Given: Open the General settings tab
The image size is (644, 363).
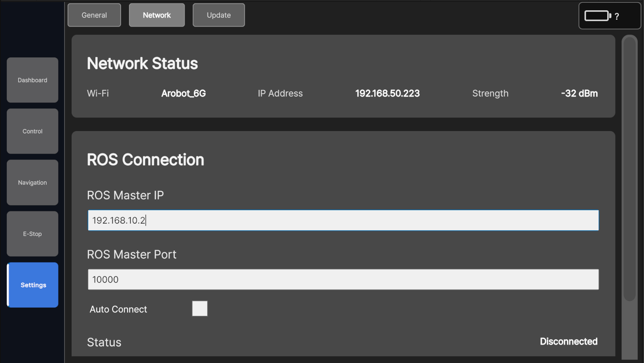Looking at the screenshot, I should coord(94,15).
